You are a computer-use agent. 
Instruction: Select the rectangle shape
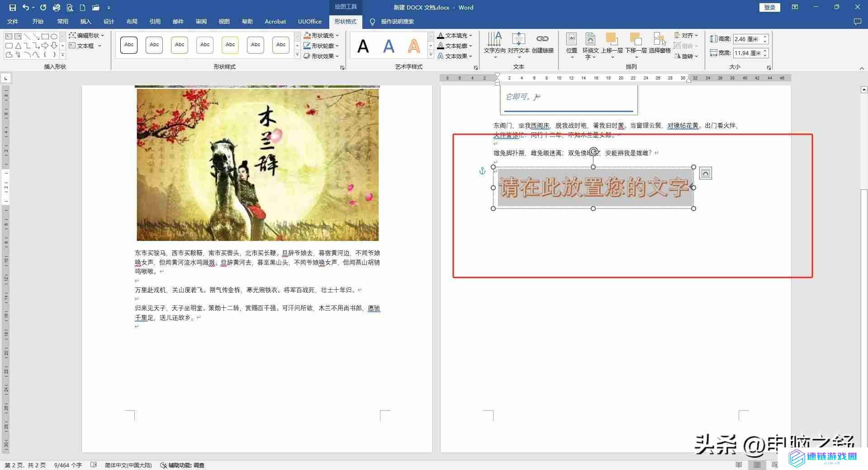[45, 36]
